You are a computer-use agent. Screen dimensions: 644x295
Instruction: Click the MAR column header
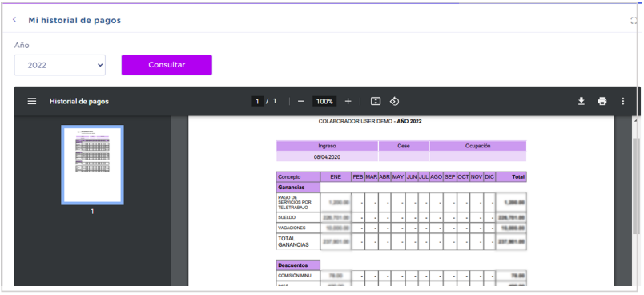(x=372, y=176)
